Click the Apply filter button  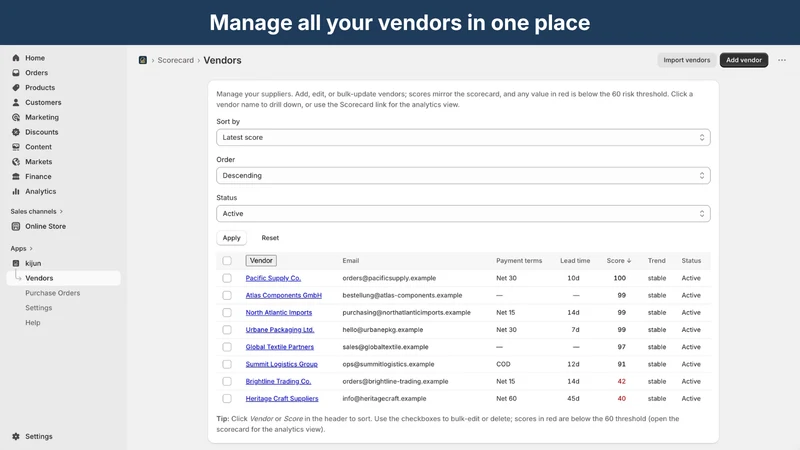231,238
